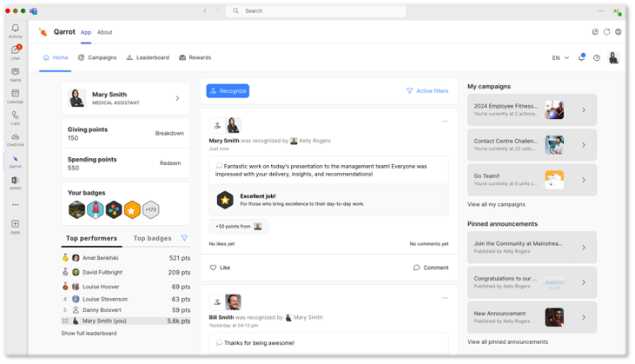Image resolution: width=635 pixels, height=364 pixels.
Task: Click View all my campaigns
Action: click(x=496, y=204)
